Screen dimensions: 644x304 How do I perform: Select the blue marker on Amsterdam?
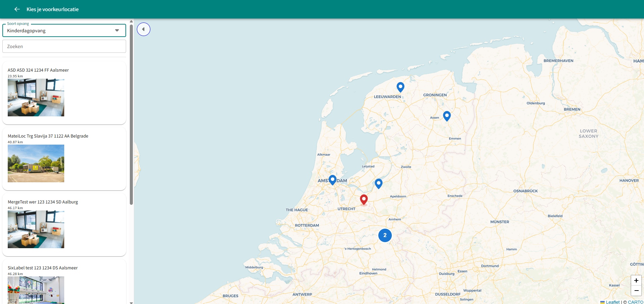332,180
